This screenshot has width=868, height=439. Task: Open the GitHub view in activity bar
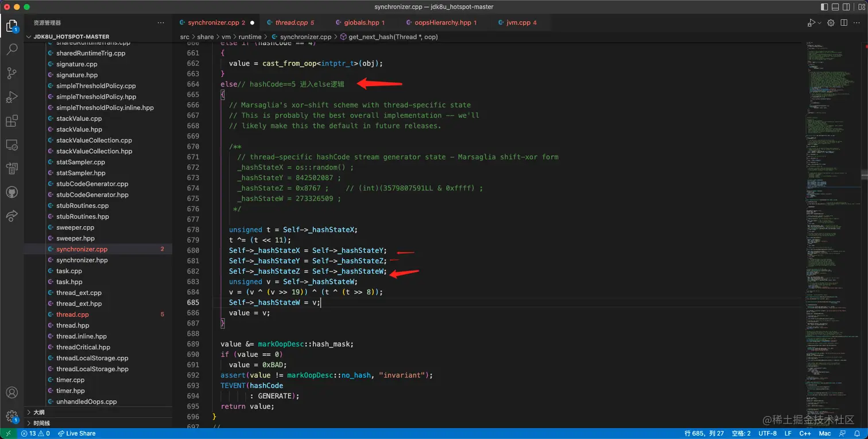tap(11, 192)
